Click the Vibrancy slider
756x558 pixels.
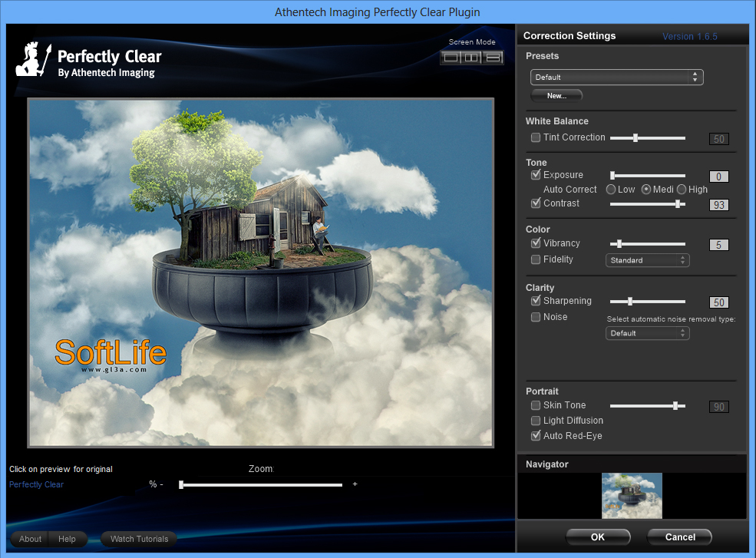point(648,244)
